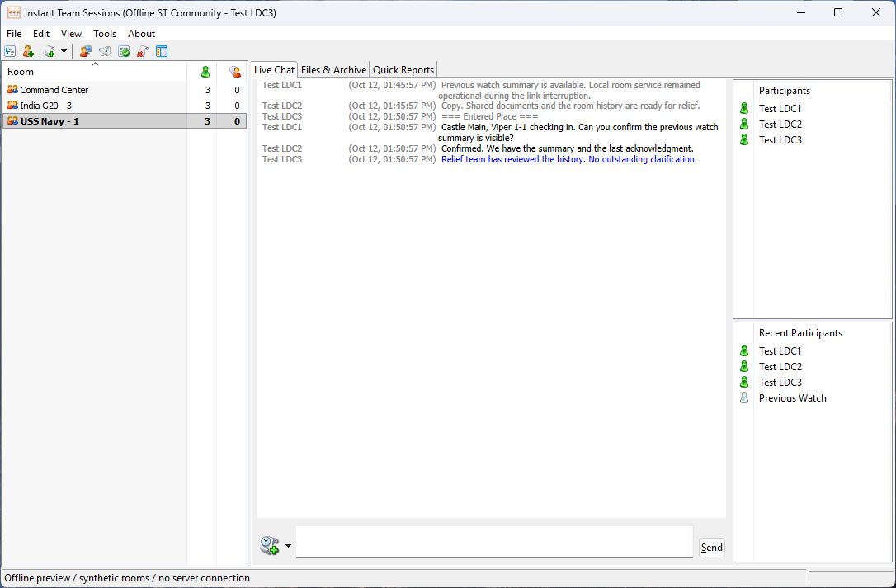Click the scroll with red X icon
The image size is (896, 588).
[142, 51]
